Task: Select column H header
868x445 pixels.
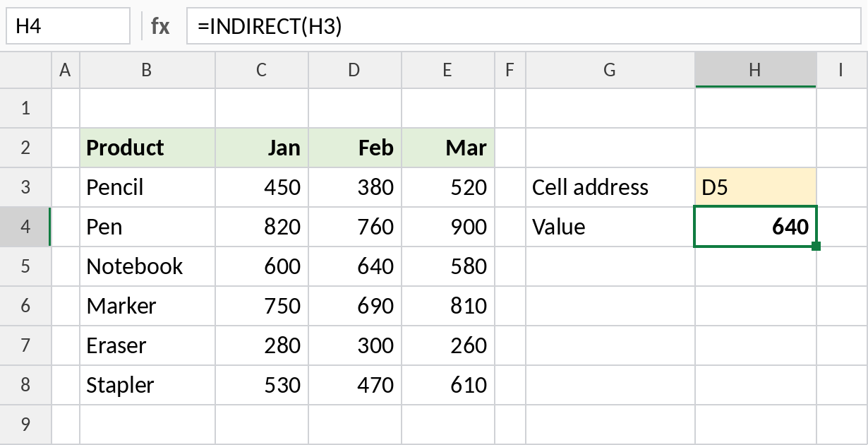Action: pos(756,69)
